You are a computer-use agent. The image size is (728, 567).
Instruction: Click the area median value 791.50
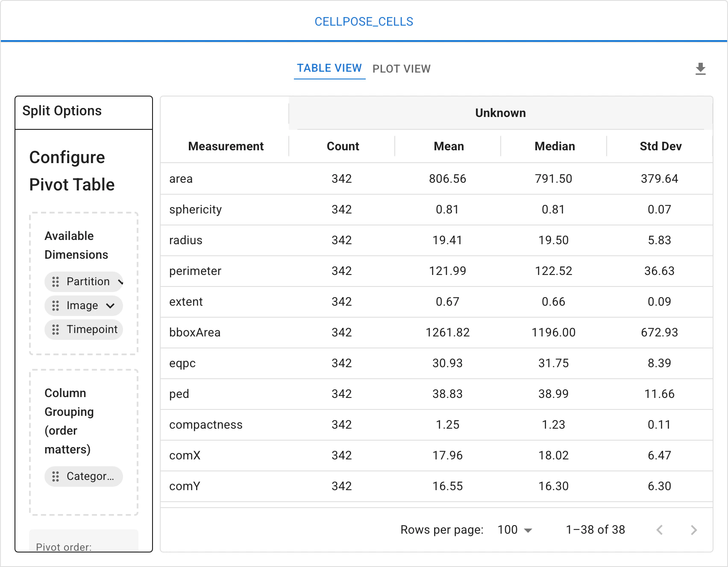click(554, 179)
